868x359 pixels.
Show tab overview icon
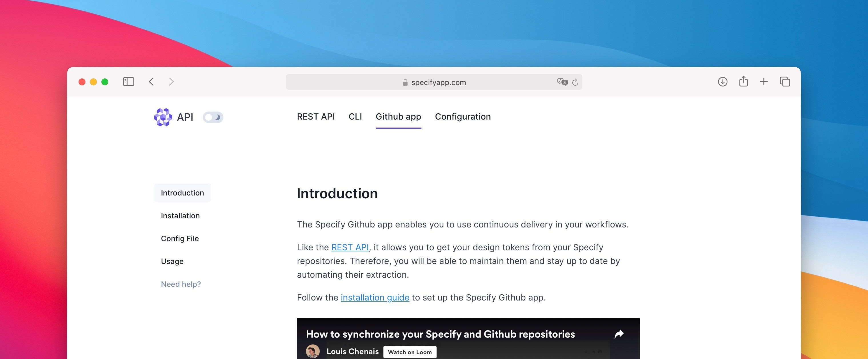pyautogui.click(x=785, y=82)
